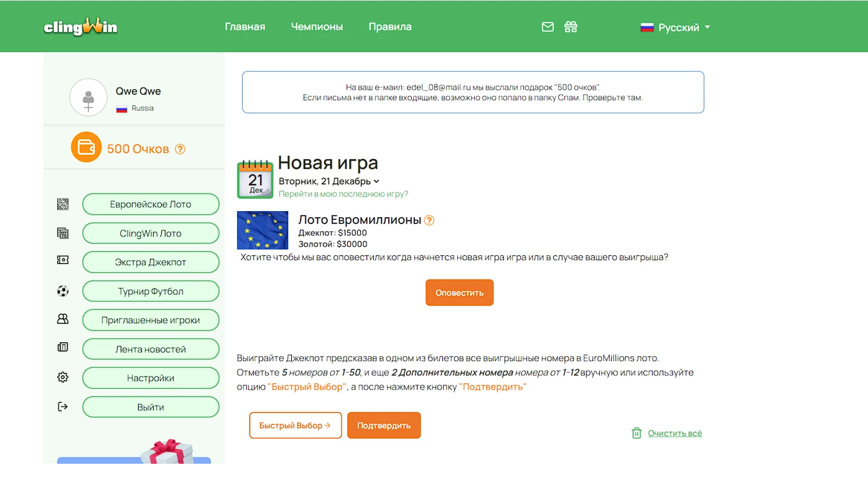Screen dimensions: 868x498
Task: Open the Русский language dropdown
Action: pyautogui.click(x=675, y=27)
